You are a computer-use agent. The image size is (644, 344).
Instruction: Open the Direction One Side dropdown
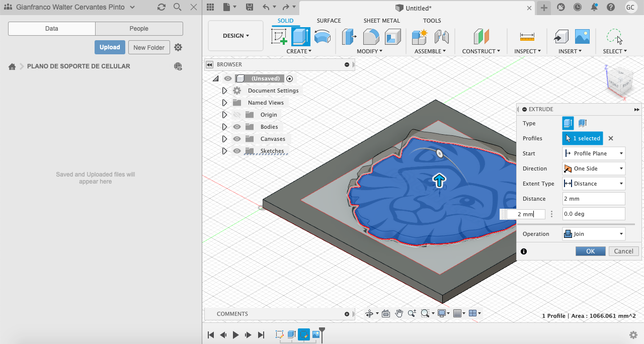pos(594,168)
